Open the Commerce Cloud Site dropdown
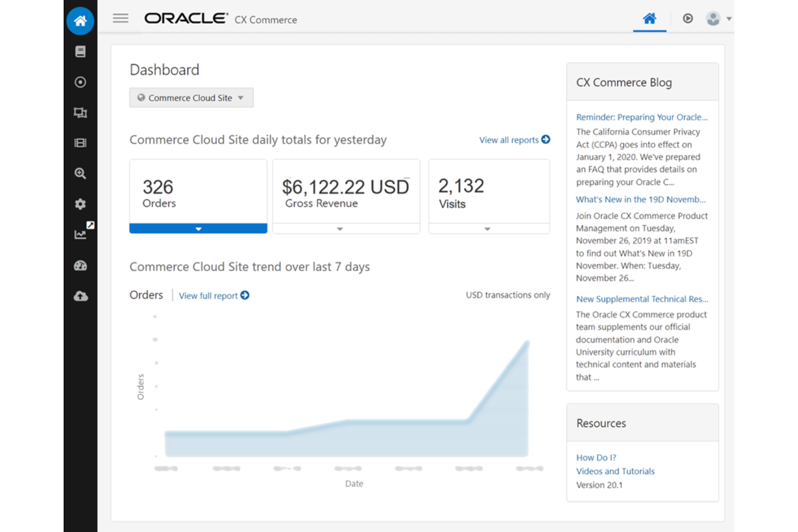 click(x=191, y=98)
